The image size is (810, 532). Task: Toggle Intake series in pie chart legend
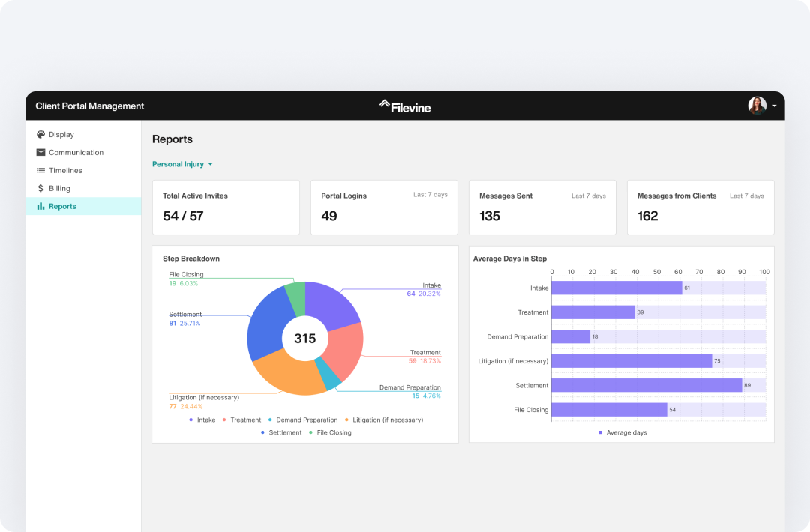click(x=202, y=420)
